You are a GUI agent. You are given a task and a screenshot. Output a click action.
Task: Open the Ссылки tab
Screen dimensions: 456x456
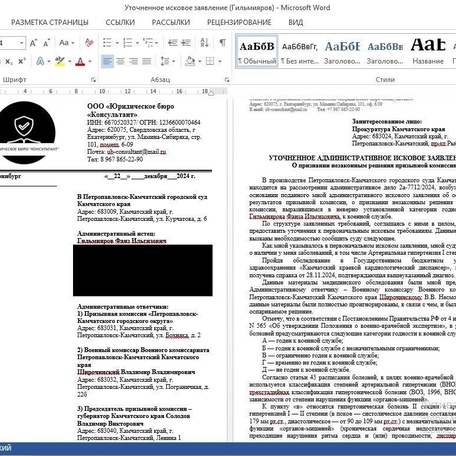pyautogui.click(x=120, y=22)
